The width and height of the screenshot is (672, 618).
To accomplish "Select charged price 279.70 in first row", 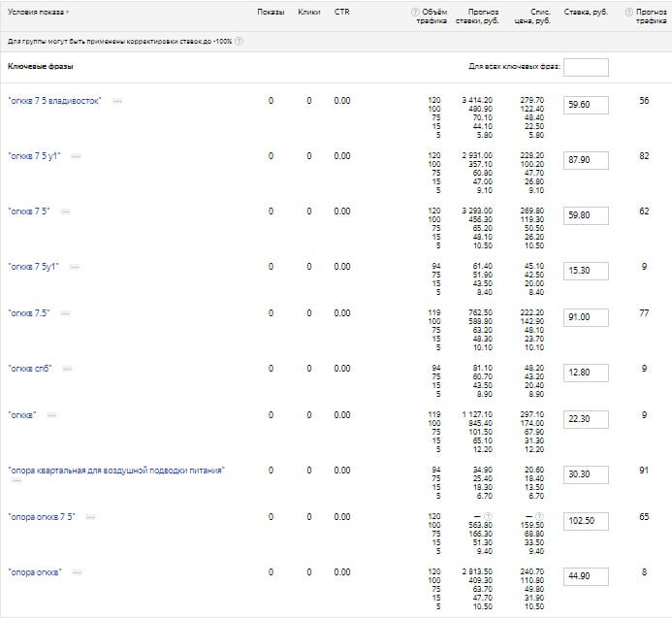I will pos(531,100).
